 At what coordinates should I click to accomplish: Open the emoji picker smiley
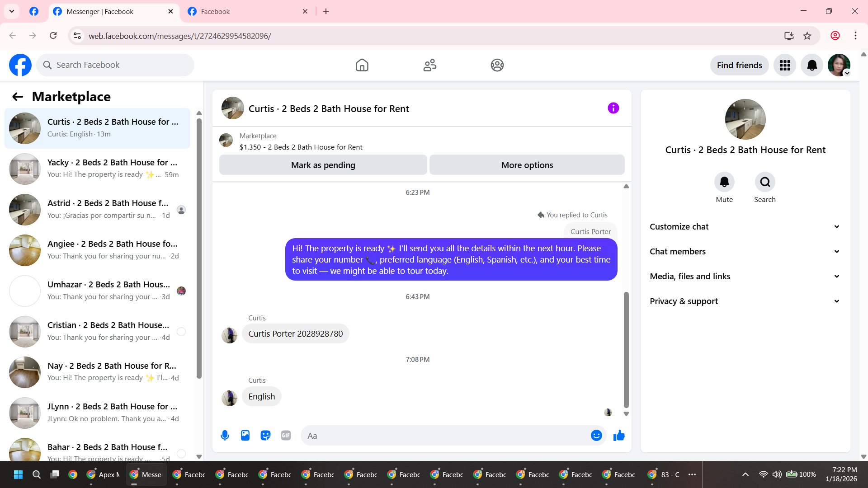click(596, 436)
